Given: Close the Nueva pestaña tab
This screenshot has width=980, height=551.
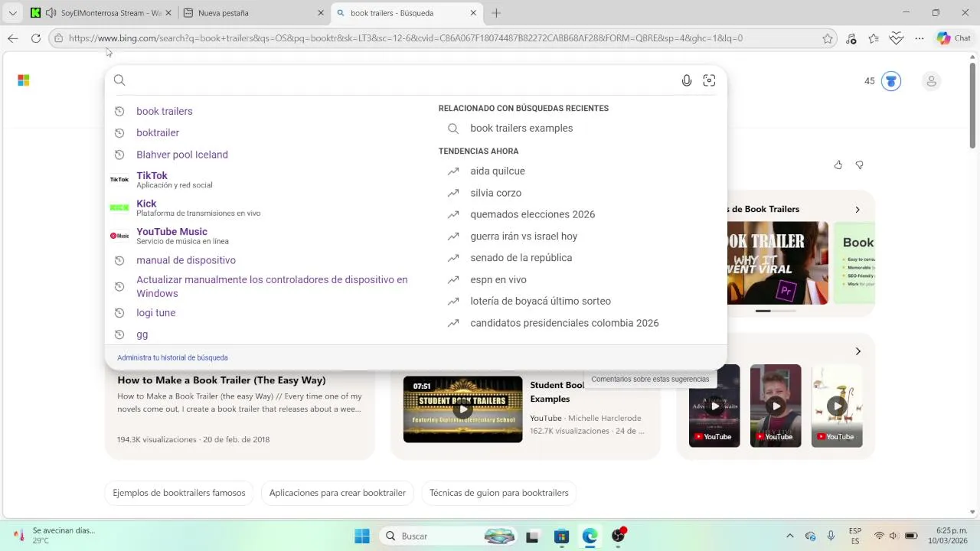Looking at the screenshot, I should pos(321,13).
